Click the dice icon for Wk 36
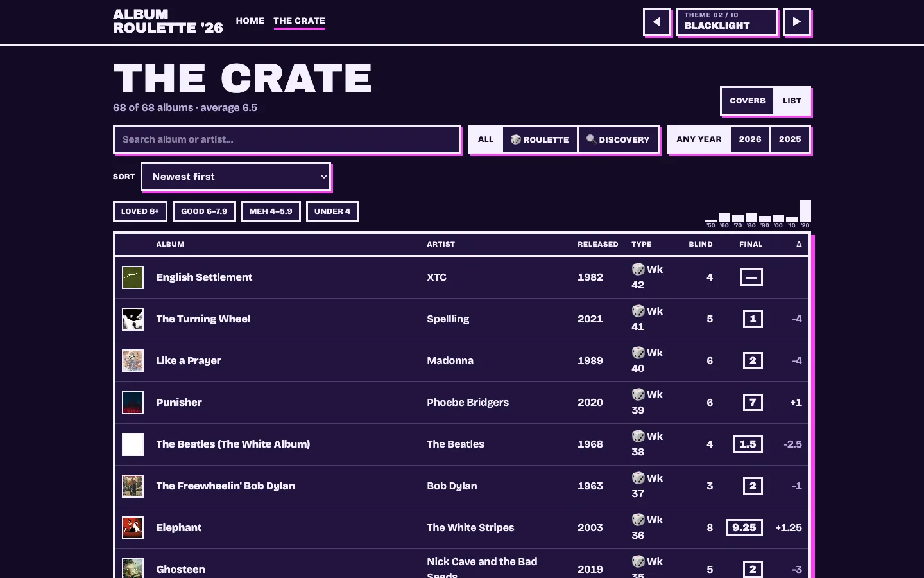Viewport: 924px width, 578px height. point(638,520)
